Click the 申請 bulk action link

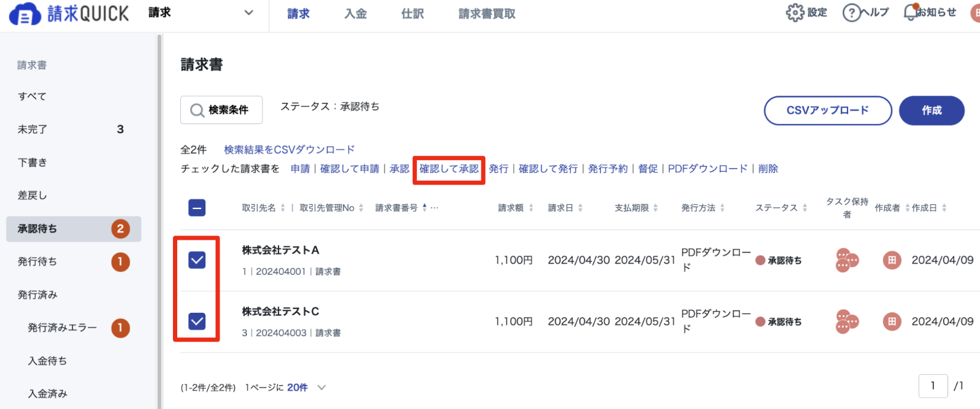301,169
